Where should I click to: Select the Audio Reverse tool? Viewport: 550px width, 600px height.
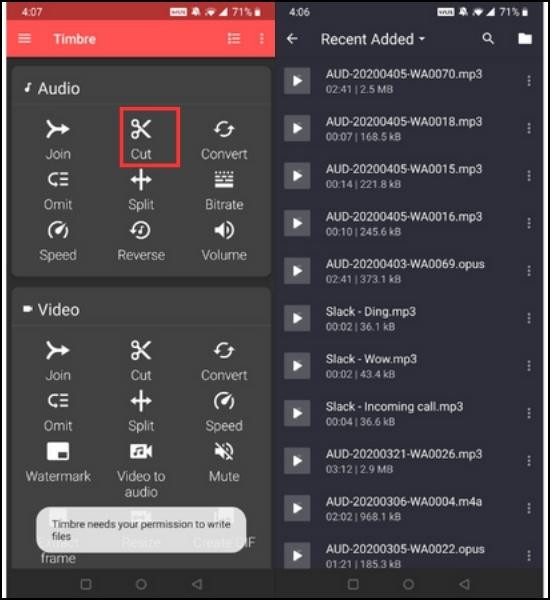pyautogui.click(x=141, y=241)
